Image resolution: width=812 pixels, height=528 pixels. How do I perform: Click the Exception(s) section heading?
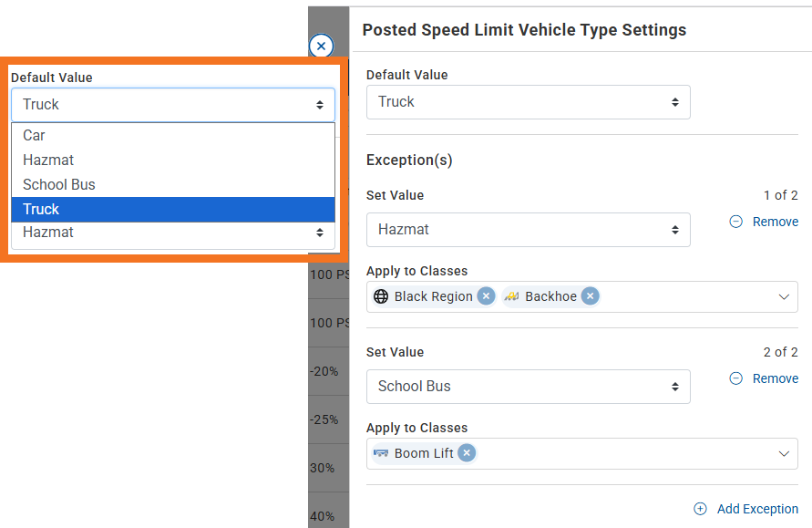[x=409, y=160]
